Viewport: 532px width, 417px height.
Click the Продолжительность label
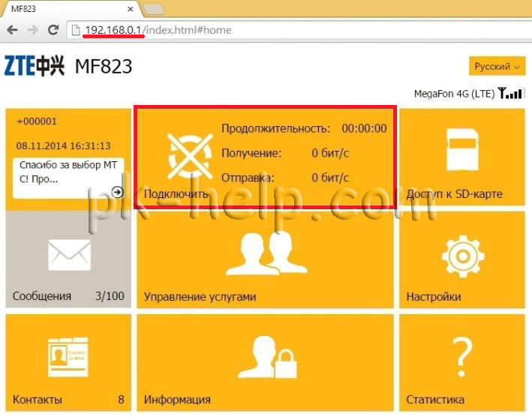[x=276, y=129]
